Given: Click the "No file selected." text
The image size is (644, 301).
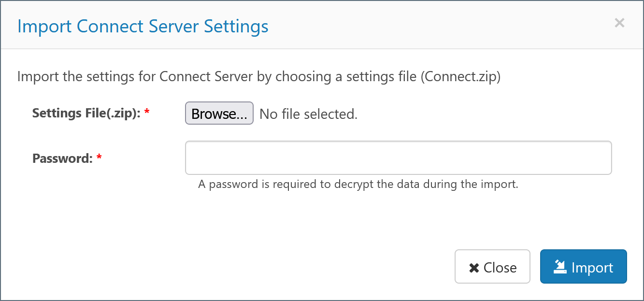Looking at the screenshot, I should point(308,114).
